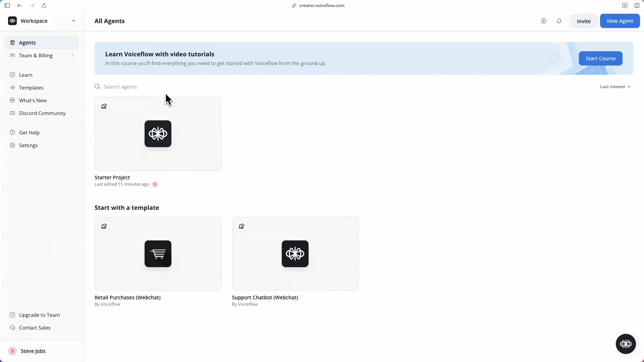Go to the Learn page
Screen dimensions: 644x362
coord(42,75)
